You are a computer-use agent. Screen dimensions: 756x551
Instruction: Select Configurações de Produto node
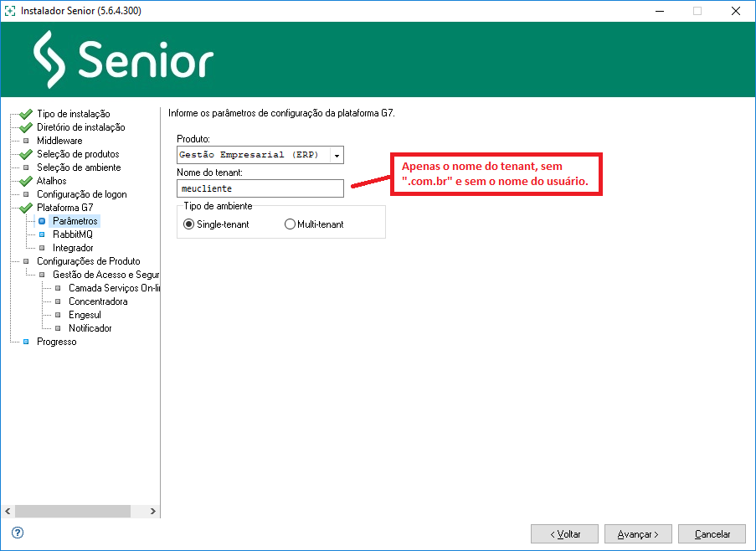pyautogui.click(x=89, y=261)
